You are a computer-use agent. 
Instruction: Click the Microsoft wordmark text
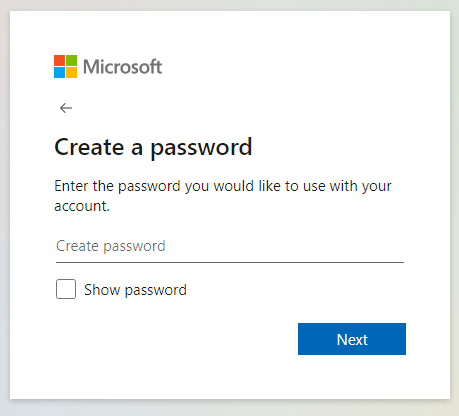pyautogui.click(x=122, y=67)
